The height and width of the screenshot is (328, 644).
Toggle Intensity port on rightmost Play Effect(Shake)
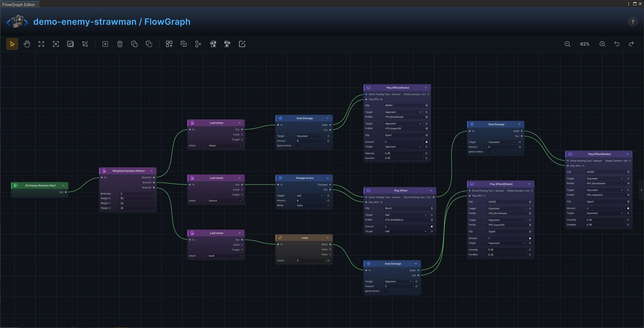pos(628,220)
